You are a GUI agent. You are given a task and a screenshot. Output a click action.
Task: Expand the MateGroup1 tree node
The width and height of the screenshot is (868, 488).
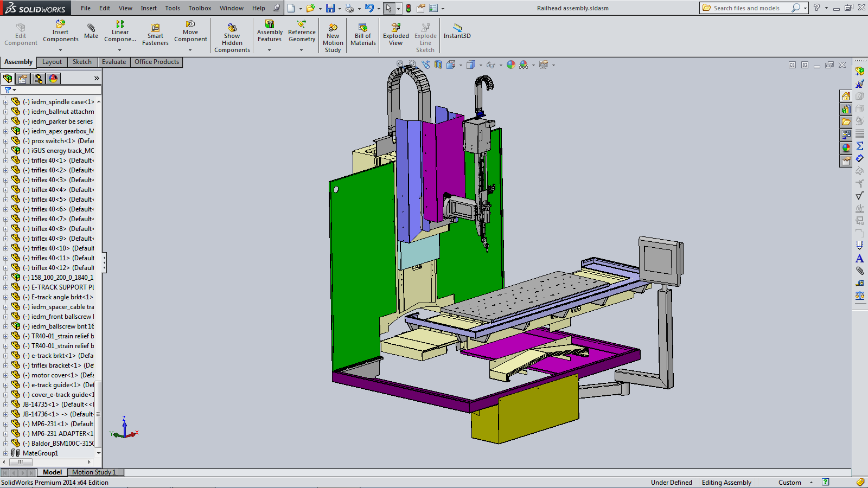point(5,453)
